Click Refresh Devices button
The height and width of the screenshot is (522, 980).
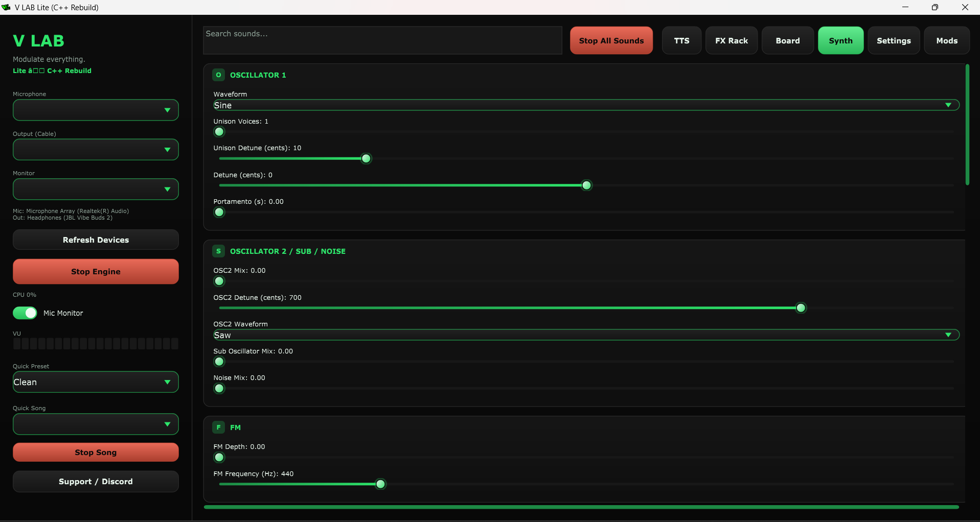96,240
